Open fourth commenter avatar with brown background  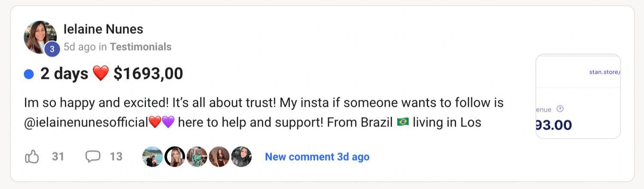tap(219, 157)
